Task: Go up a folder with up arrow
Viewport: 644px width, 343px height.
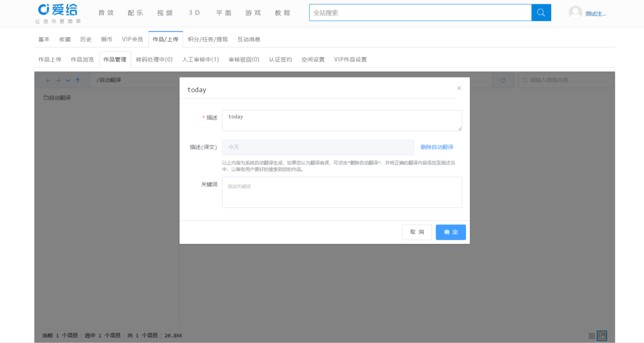Action: 78,80
